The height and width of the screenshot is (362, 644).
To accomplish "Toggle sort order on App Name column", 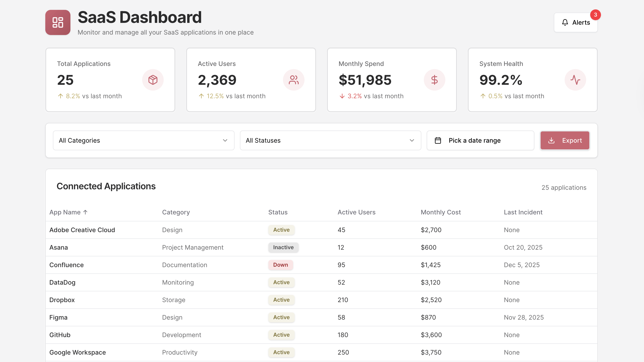I will [x=68, y=212].
